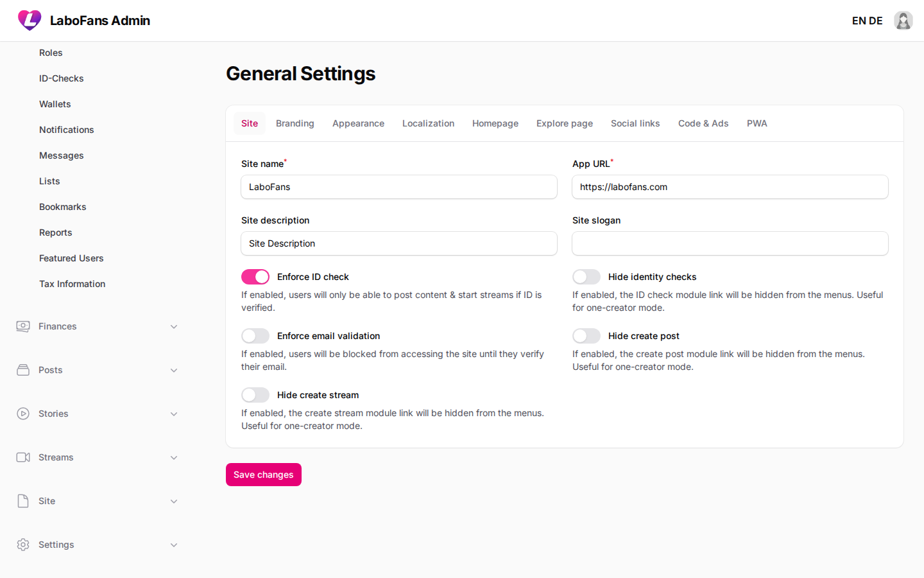Expand the Posts menu chevron
The width and height of the screenshot is (924, 578).
(x=174, y=371)
